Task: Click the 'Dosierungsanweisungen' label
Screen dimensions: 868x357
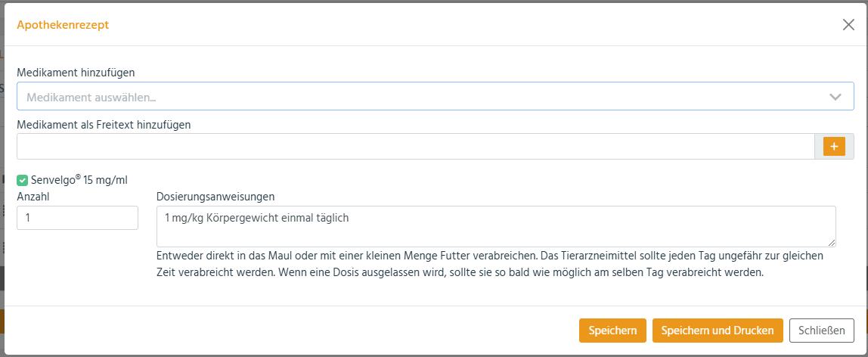Action: [216, 197]
